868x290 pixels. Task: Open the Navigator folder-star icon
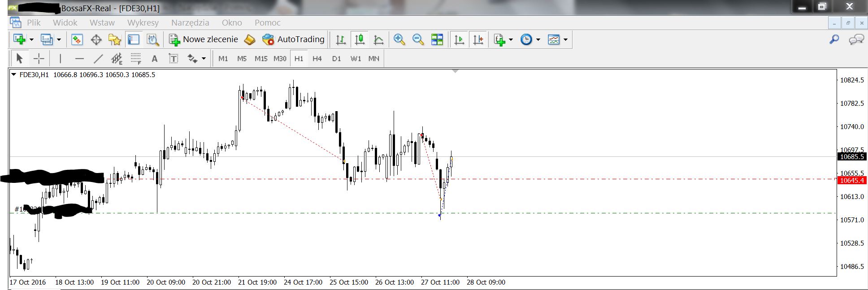pos(115,39)
